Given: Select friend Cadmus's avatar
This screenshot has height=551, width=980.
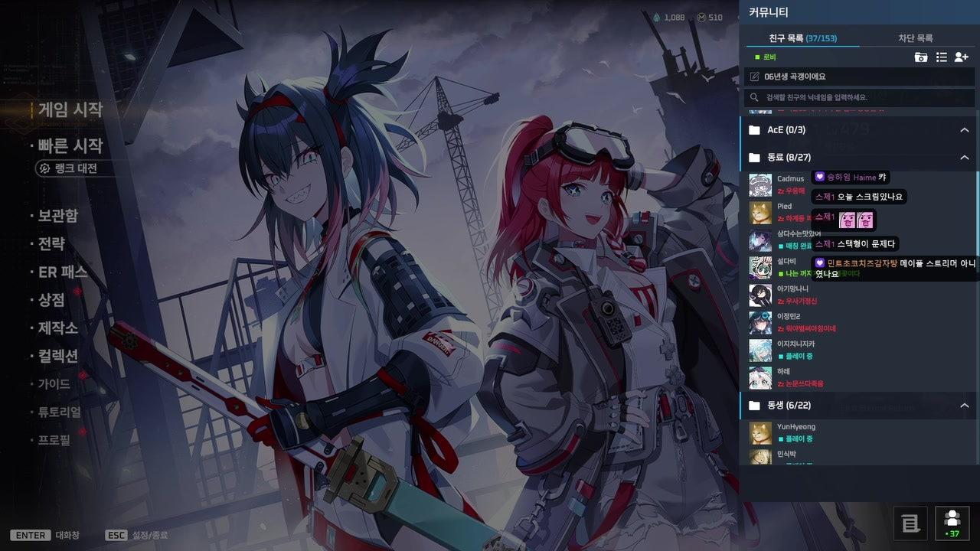Looking at the screenshot, I should pos(760,185).
